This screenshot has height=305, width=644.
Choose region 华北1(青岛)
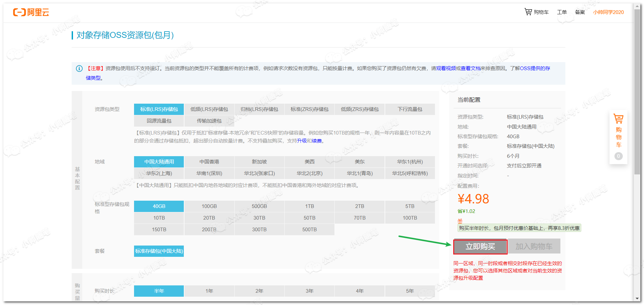pyautogui.click(x=360, y=173)
